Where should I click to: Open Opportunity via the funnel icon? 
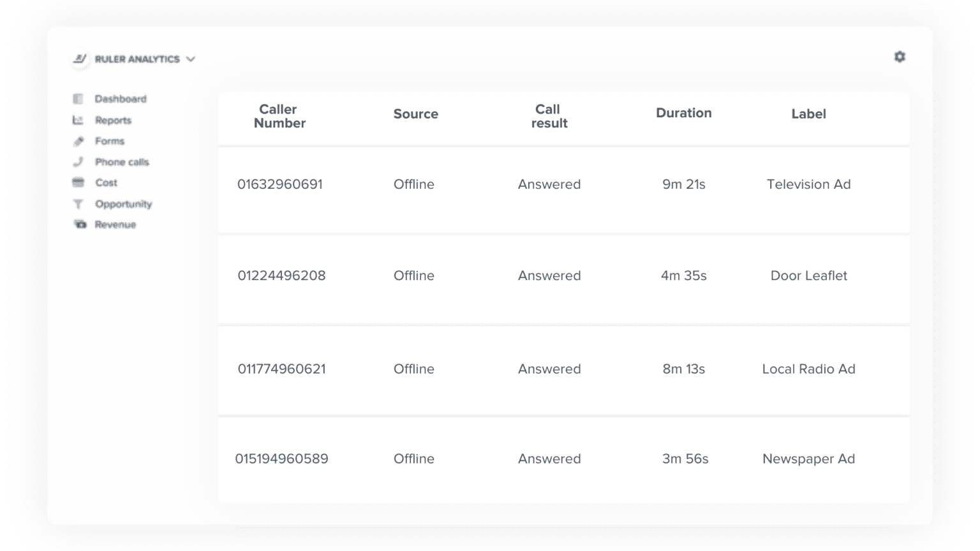coord(78,204)
